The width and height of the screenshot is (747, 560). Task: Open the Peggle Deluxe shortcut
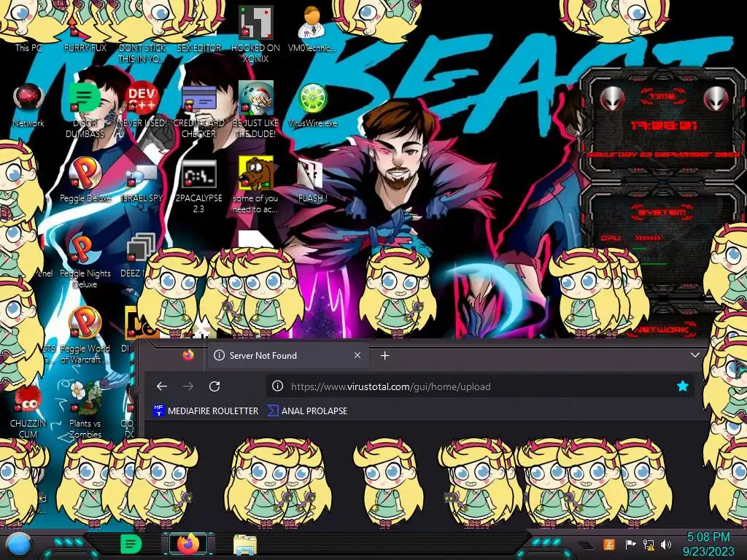[85, 180]
